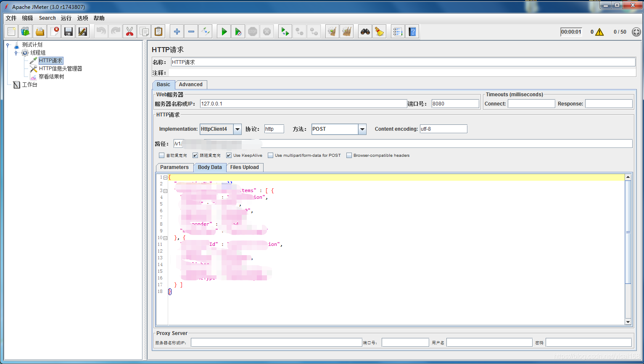Click the Redo arrow icon
This screenshot has height=364, width=644.
click(116, 32)
